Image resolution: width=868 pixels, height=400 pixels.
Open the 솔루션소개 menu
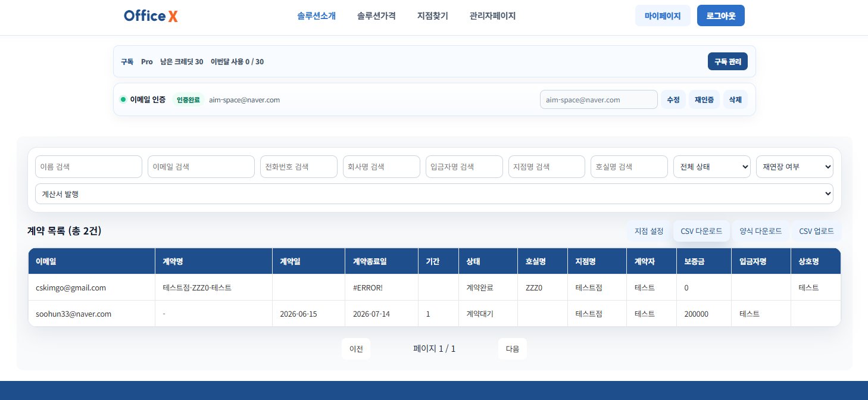[316, 16]
